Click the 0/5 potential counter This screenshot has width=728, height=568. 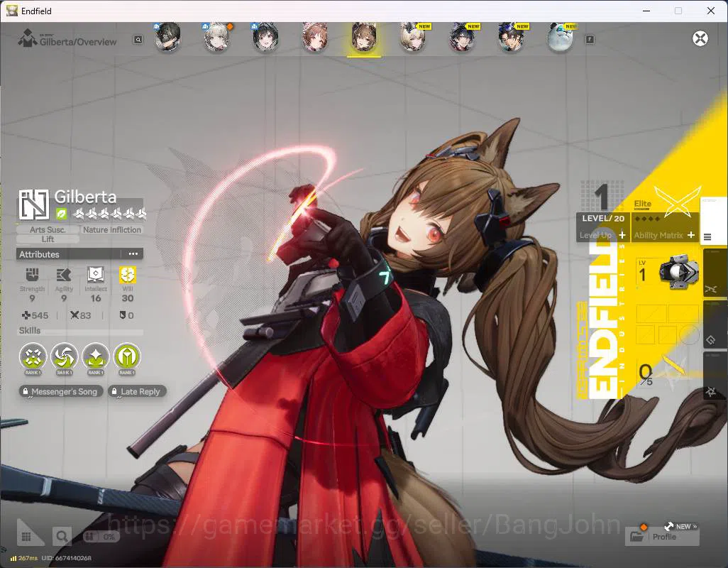tap(646, 374)
